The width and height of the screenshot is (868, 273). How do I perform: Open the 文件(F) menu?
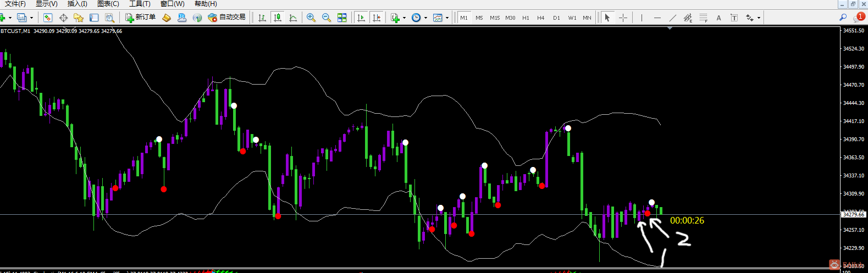click(x=15, y=4)
